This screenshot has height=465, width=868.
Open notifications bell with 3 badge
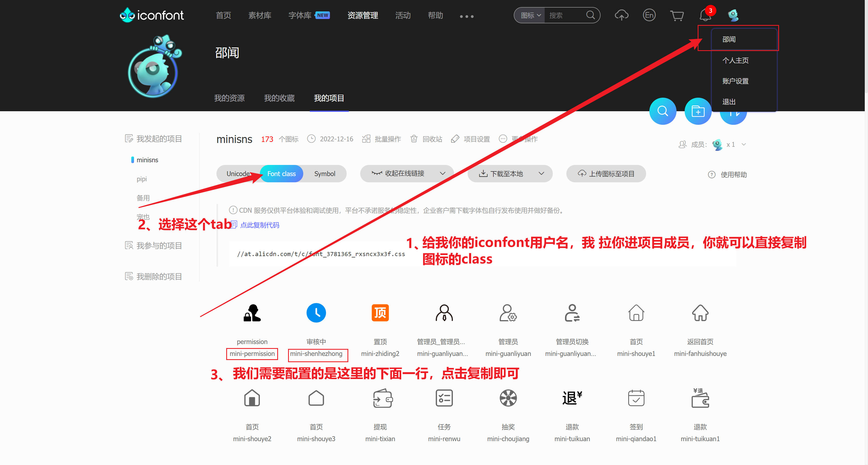[x=705, y=15]
